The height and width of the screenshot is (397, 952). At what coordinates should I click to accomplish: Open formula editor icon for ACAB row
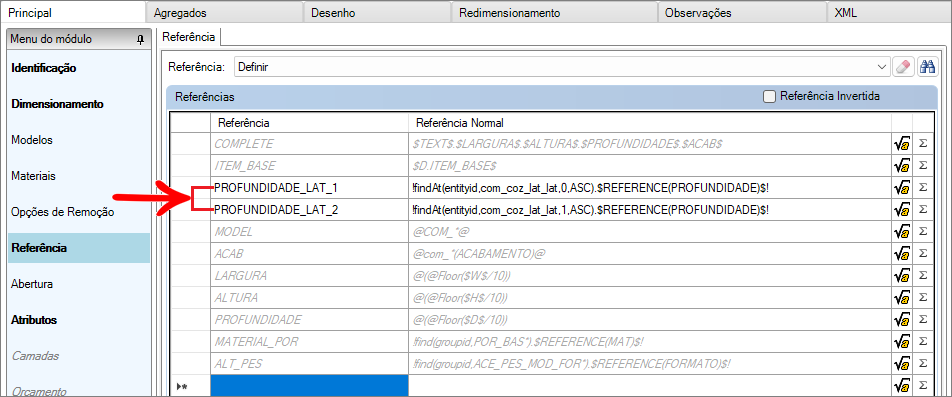902,254
